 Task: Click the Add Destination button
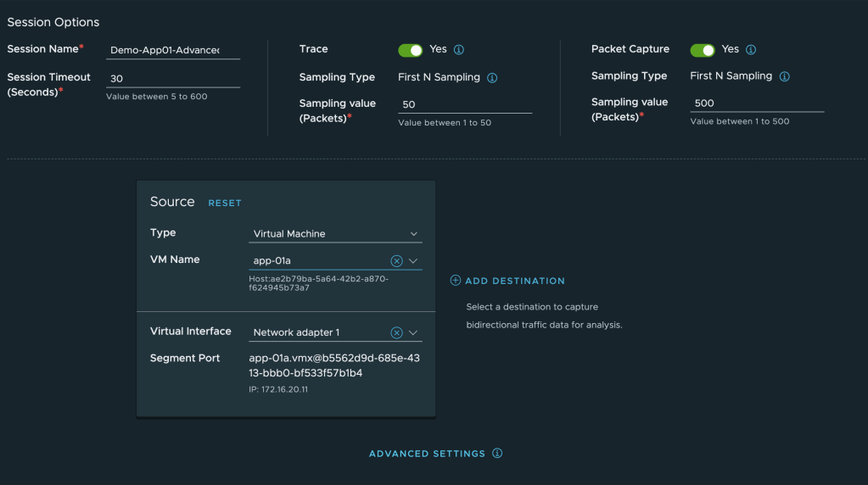514,281
